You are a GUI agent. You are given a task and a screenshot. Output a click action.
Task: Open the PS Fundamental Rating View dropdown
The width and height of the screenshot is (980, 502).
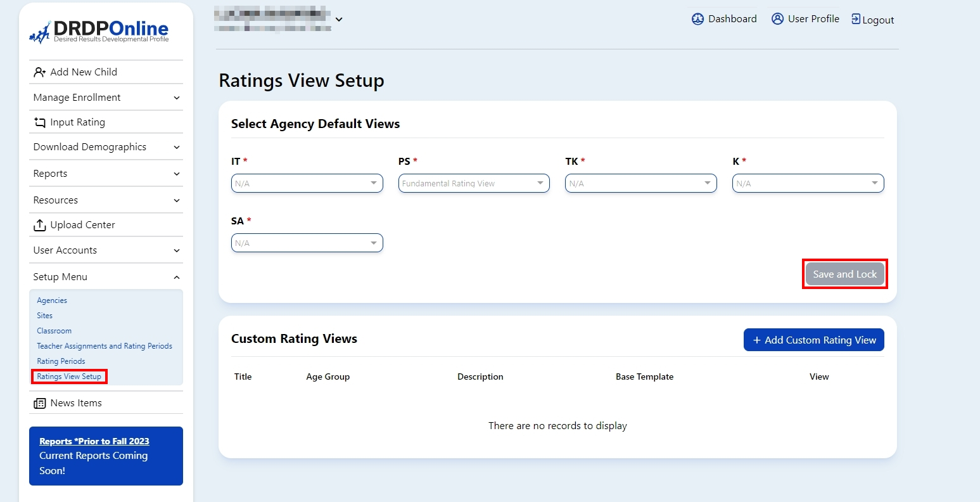[x=474, y=183]
